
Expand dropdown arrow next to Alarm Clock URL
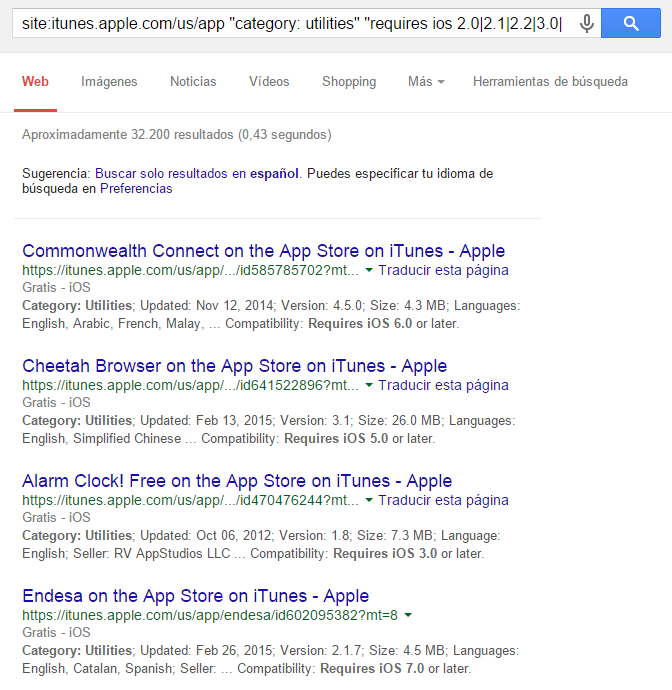pyautogui.click(x=369, y=500)
